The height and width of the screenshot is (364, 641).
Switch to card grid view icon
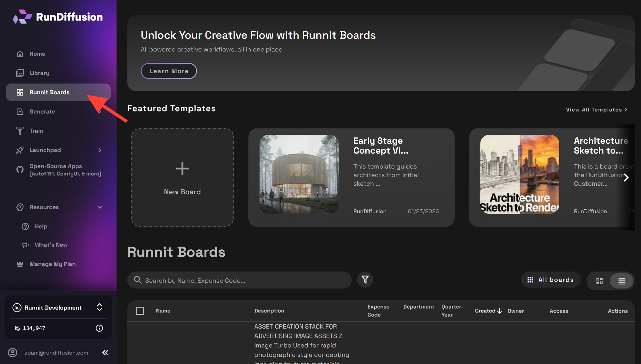pos(599,281)
